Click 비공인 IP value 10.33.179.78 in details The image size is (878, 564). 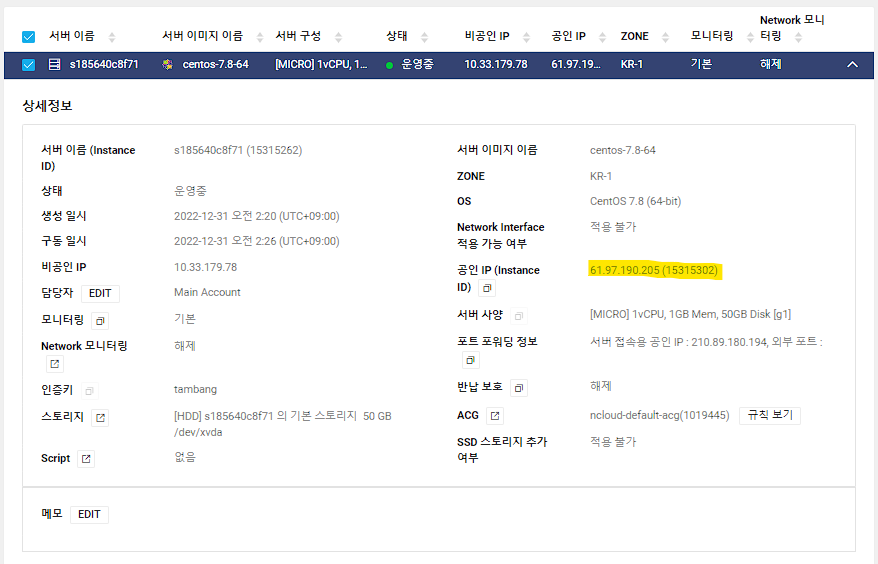[x=206, y=267]
